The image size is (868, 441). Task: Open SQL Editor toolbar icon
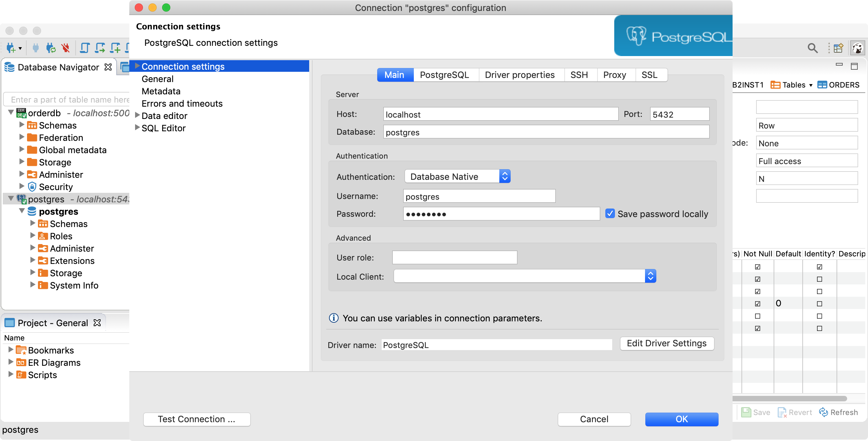[x=84, y=48]
